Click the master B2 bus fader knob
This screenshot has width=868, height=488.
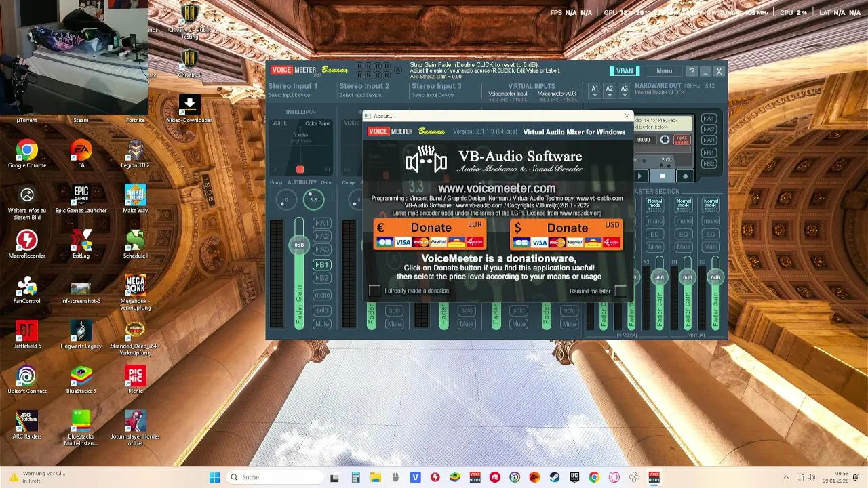click(715, 277)
